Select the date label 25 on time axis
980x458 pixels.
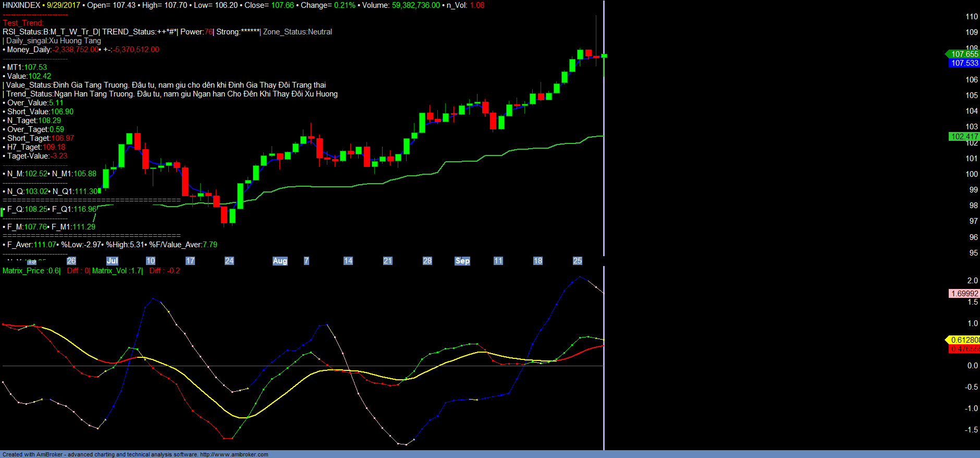pos(578,261)
